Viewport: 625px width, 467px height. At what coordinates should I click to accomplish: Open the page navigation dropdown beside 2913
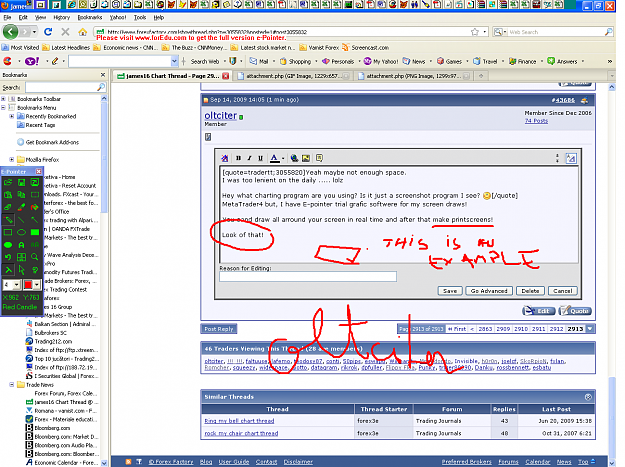(590, 329)
